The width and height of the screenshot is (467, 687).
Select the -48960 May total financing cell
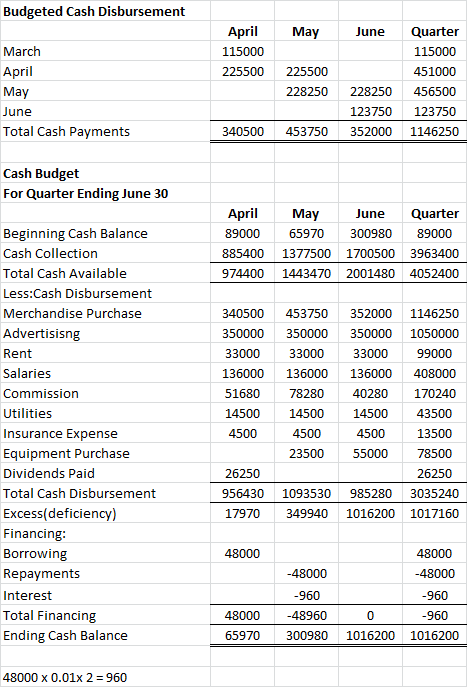(306, 615)
